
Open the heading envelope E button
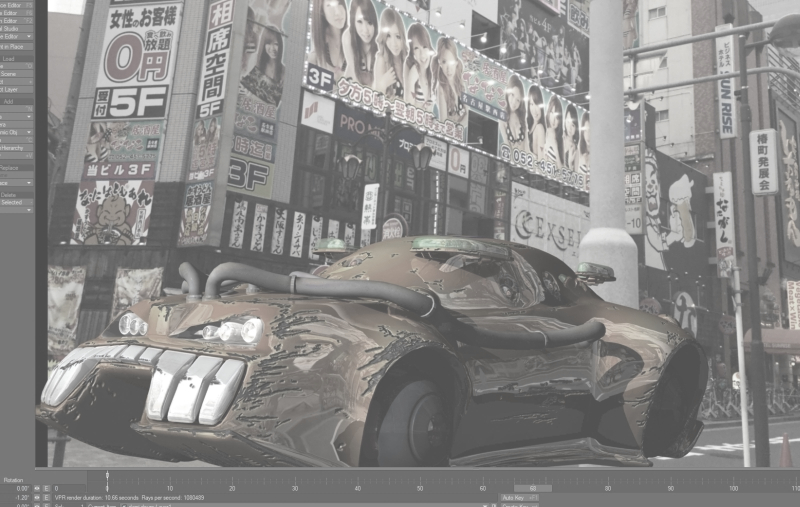pyautogui.click(x=46, y=488)
